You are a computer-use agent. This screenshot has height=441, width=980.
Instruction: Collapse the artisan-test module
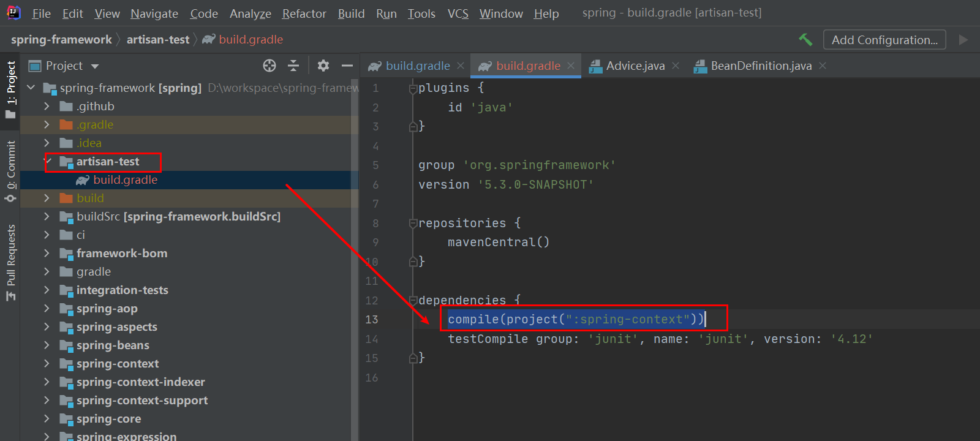48,161
